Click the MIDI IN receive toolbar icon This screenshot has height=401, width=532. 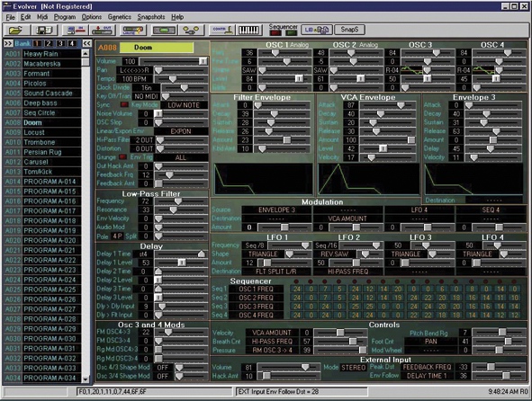click(77, 31)
